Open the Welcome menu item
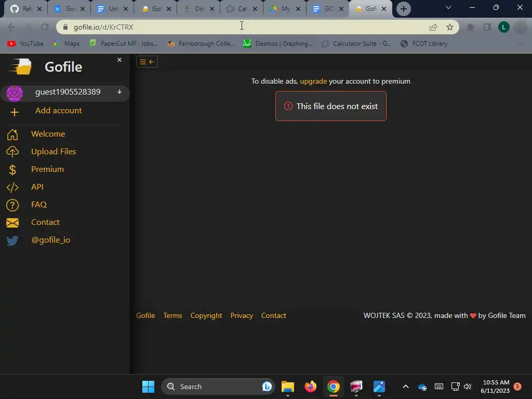The height and width of the screenshot is (399, 532). pos(48,134)
